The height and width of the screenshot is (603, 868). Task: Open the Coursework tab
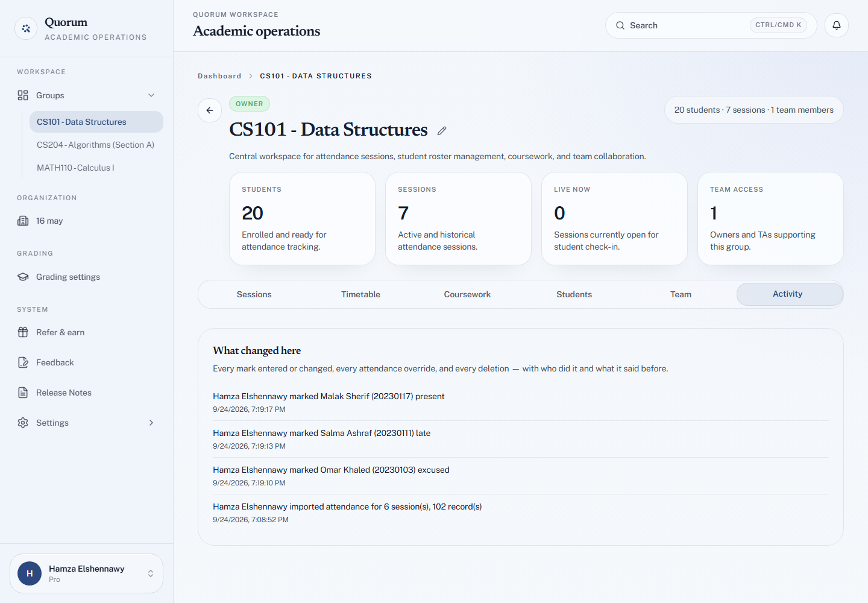tap(467, 294)
